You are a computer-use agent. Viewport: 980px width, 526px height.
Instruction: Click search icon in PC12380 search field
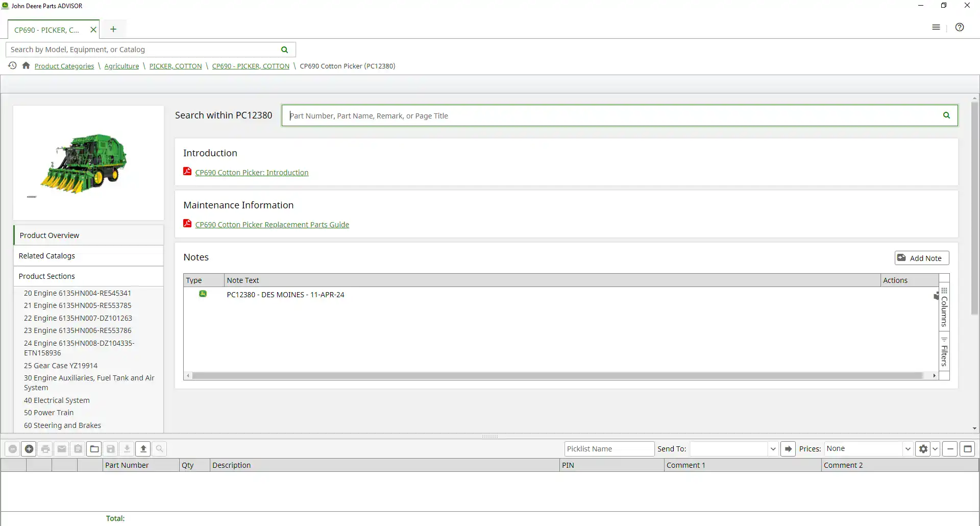[946, 115]
